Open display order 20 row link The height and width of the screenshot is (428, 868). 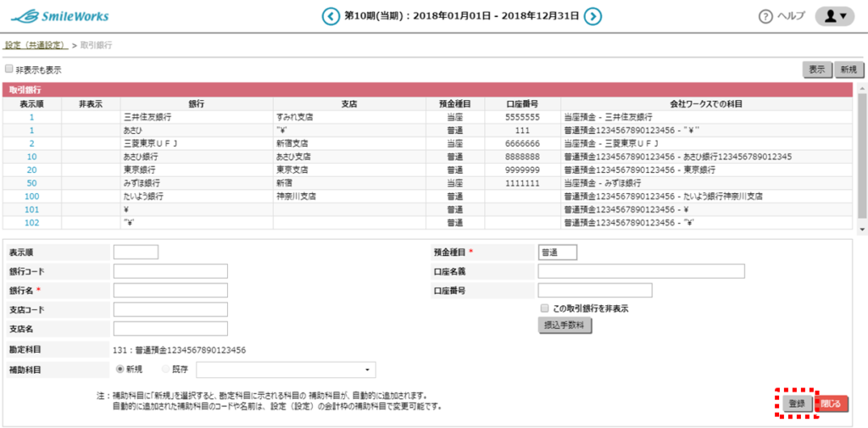click(31, 170)
